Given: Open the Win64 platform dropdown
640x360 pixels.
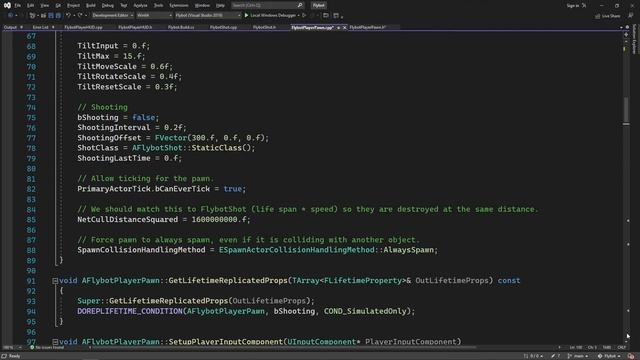Looking at the screenshot, I should click(154, 16).
